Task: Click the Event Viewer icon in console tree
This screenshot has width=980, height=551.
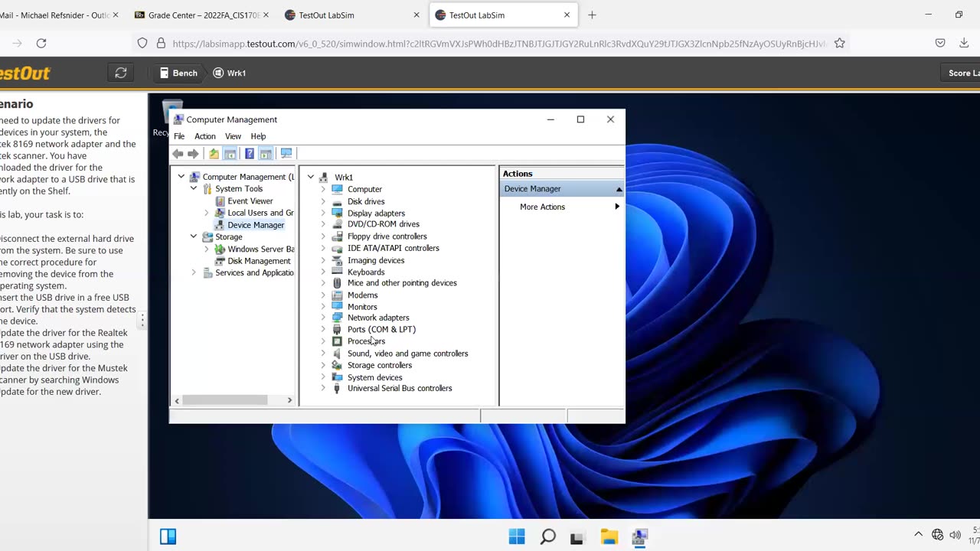Action: (220, 201)
